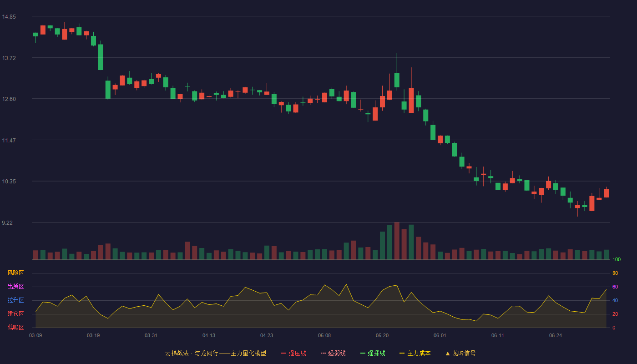Toggle the 云梯战法 主力量化模型 legend entry

click(215, 353)
